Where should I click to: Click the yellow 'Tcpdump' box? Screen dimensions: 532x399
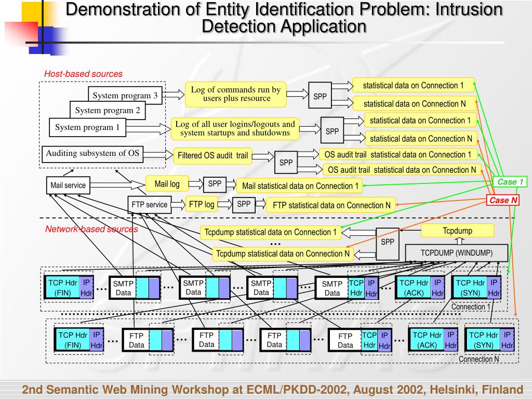pos(457,231)
